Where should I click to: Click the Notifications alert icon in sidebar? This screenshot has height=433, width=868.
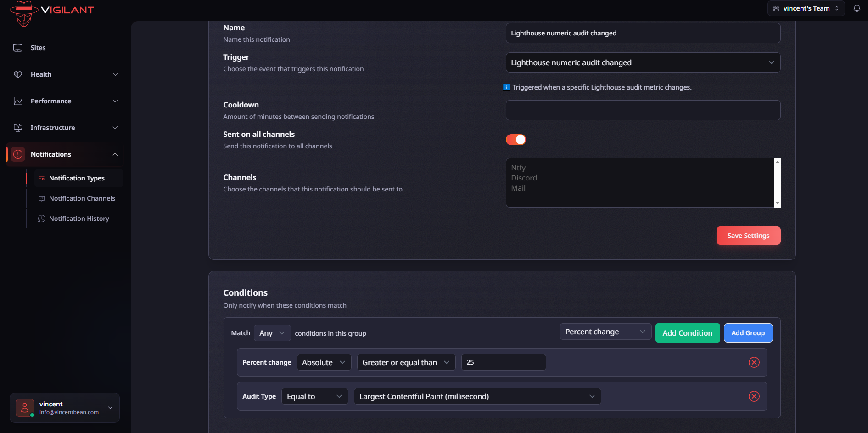click(x=17, y=154)
